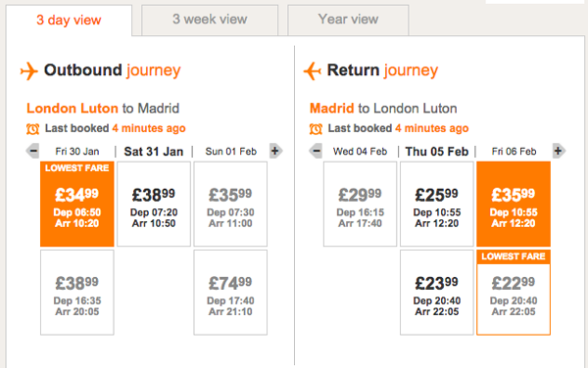588x368 pixels.
Task: Choose the £38.99 flight departing 16:35
Action: click(77, 293)
